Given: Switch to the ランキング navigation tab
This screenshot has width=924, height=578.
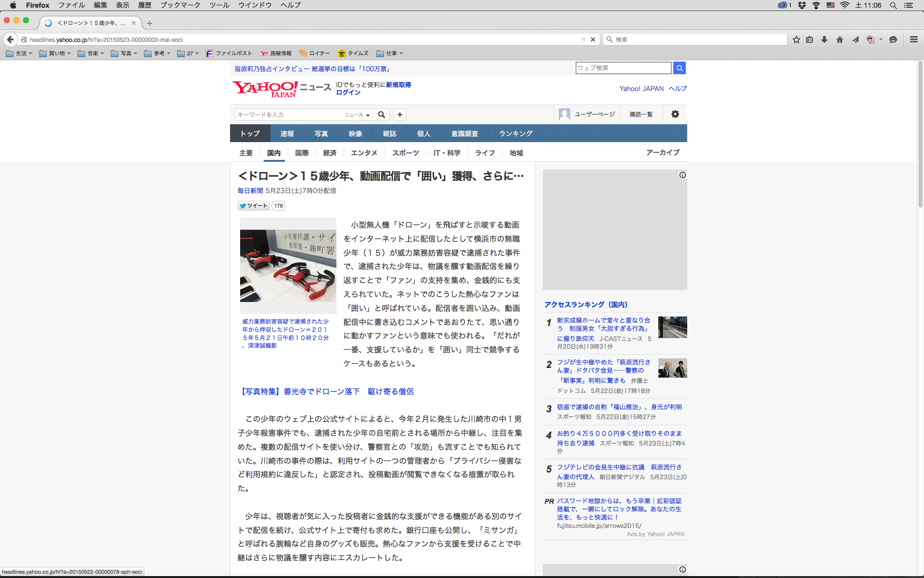Looking at the screenshot, I should (x=515, y=133).
